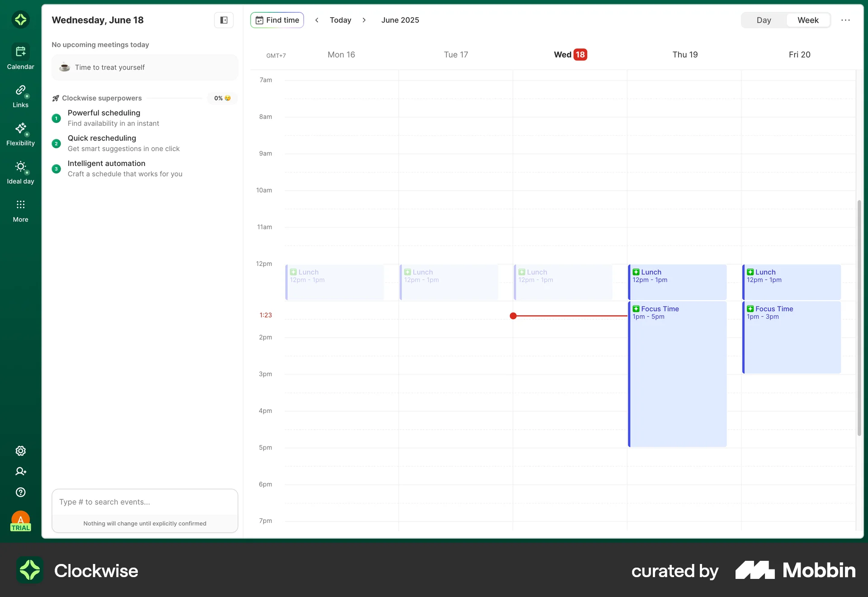The image size is (868, 597).
Task: Open help via question mark icon
Action: pos(20,492)
